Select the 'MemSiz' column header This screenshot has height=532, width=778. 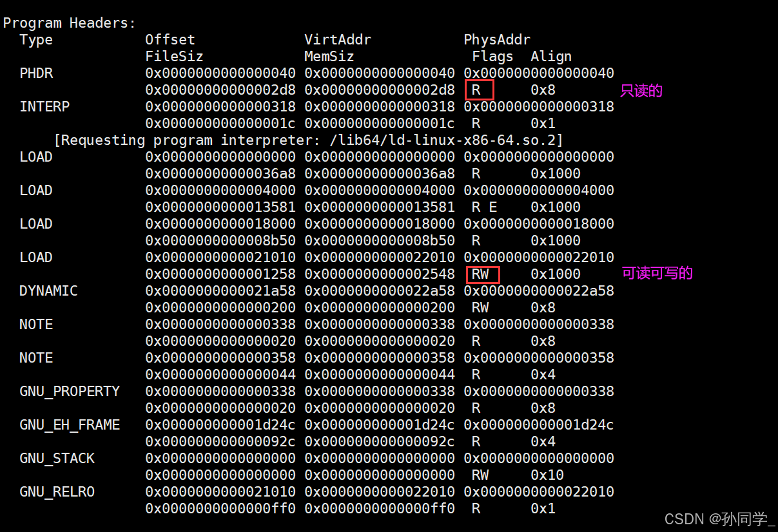329,57
